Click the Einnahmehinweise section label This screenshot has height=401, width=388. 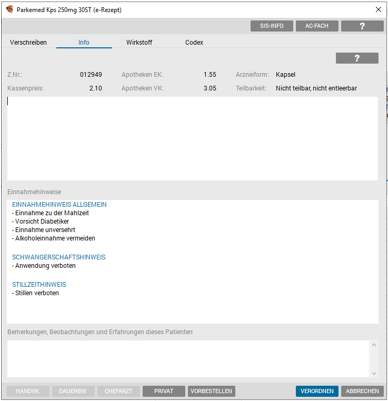click(x=34, y=192)
